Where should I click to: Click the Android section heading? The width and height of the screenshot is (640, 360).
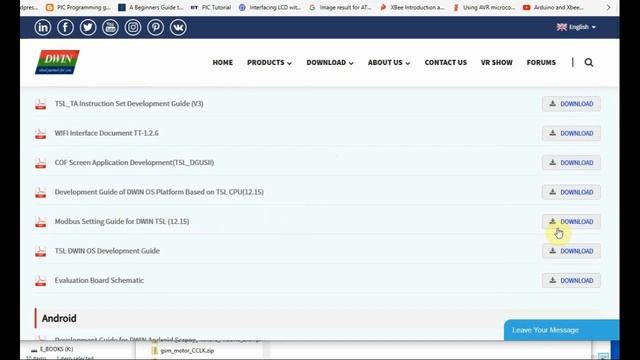59,318
